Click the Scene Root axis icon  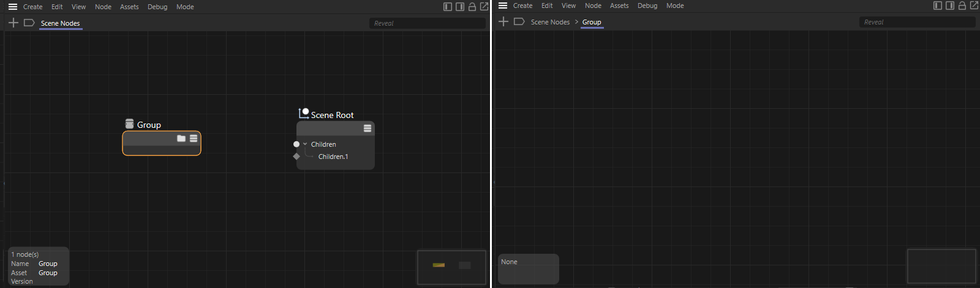point(304,113)
